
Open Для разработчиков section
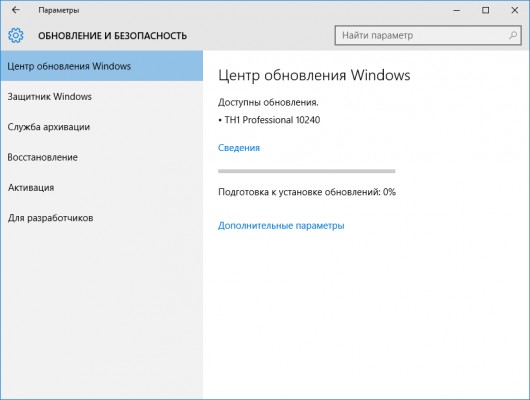click(102, 218)
